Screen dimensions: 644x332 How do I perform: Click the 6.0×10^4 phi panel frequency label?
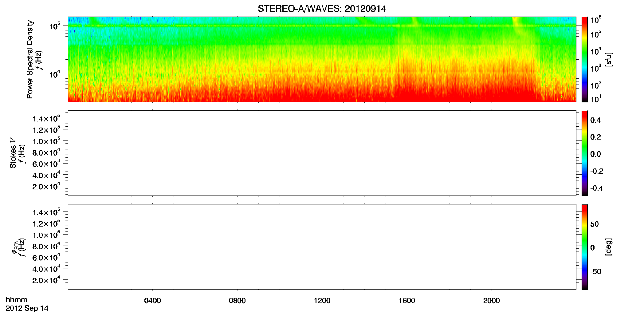(x=46, y=257)
